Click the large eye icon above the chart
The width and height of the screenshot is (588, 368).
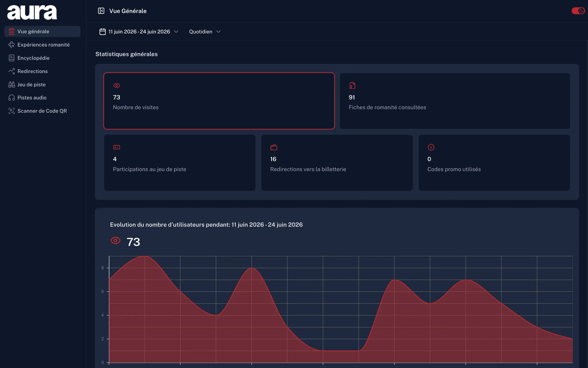point(115,240)
